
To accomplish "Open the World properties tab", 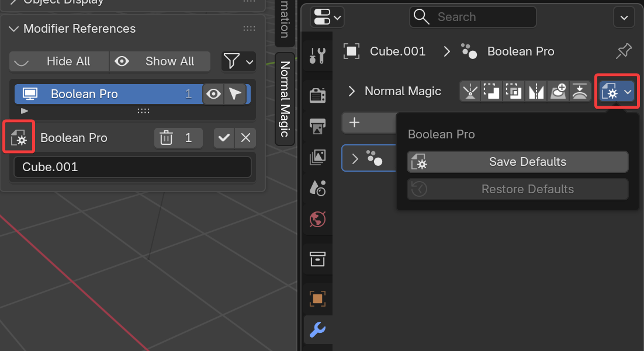I will click(317, 219).
